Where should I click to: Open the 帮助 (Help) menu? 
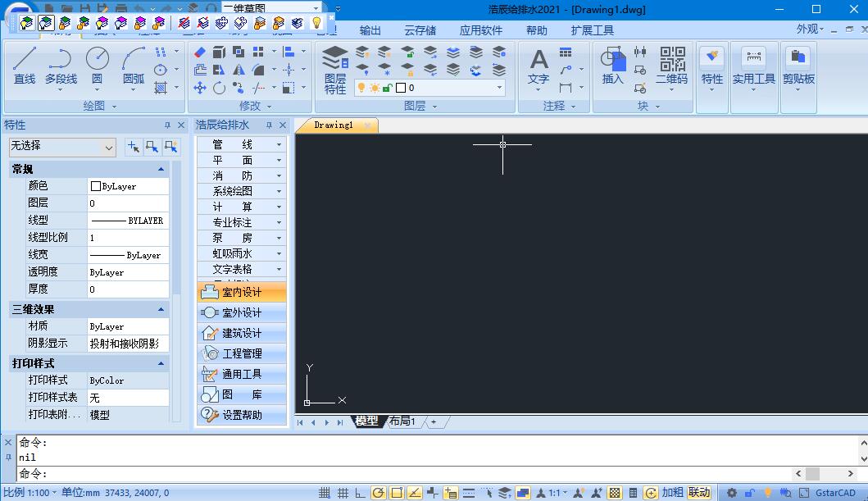click(537, 30)
